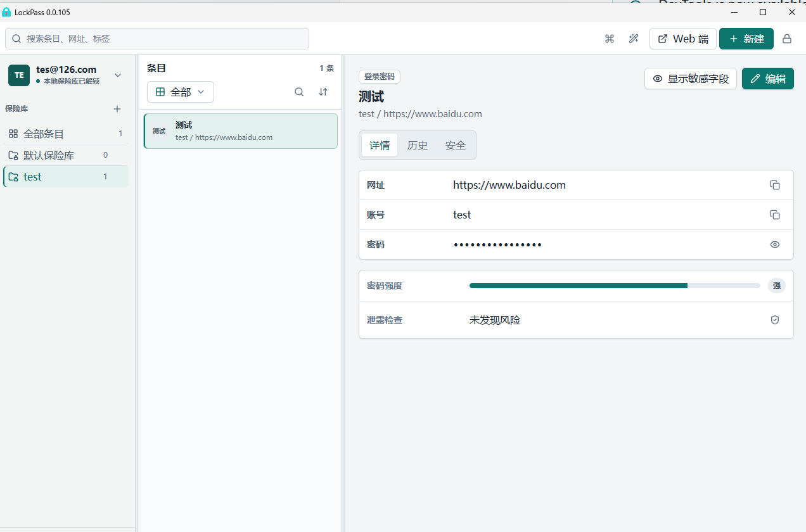Click the LockPass app icon in title bar
The height and width of the screenshot is (532, 806).
[x=6, y=12]
